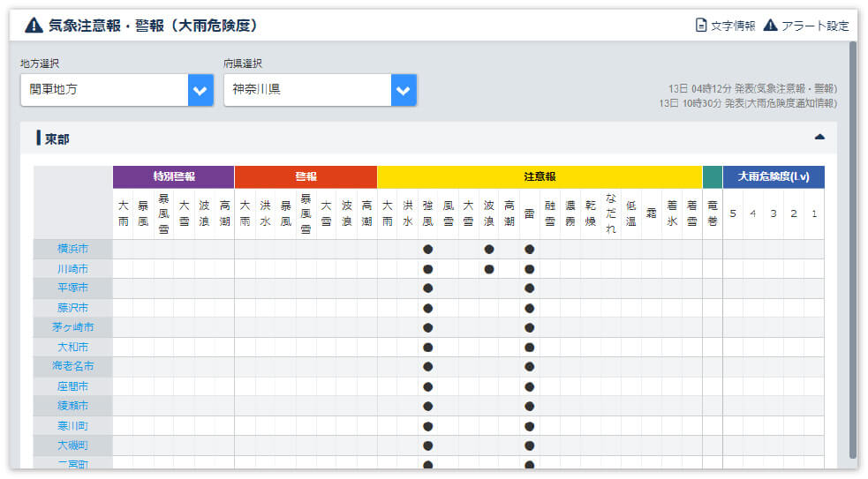
Task: Click the warning triangle icon beside the page title
Action: 34,25
